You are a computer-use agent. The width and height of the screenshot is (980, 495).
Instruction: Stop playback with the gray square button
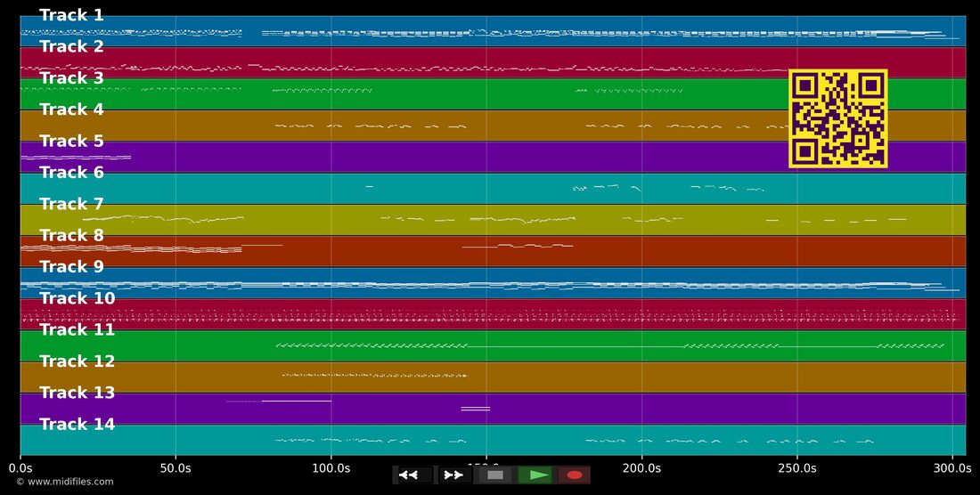(495, 475)
